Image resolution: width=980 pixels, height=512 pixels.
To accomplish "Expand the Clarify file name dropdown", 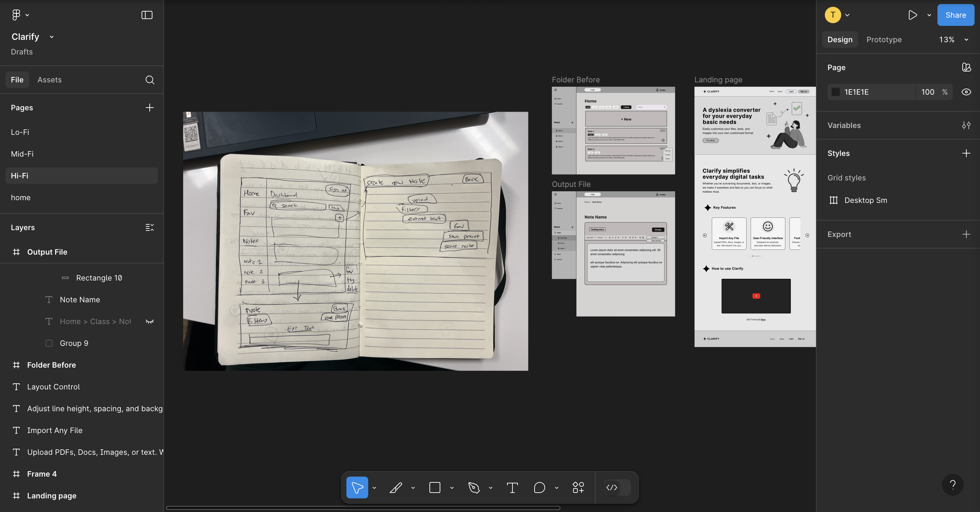I will coord(52,37).
